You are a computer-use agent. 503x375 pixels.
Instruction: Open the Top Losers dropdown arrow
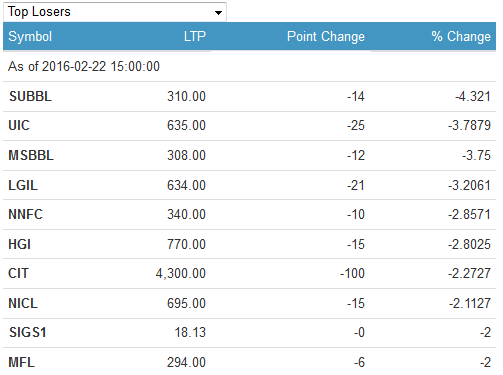(218, 13)
